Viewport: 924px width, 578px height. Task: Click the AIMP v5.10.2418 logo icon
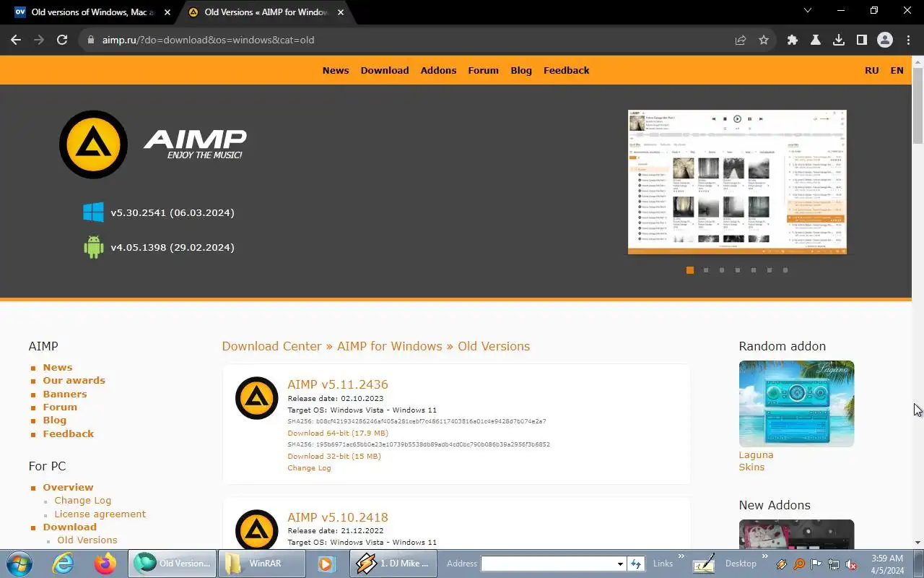[257, 530]
